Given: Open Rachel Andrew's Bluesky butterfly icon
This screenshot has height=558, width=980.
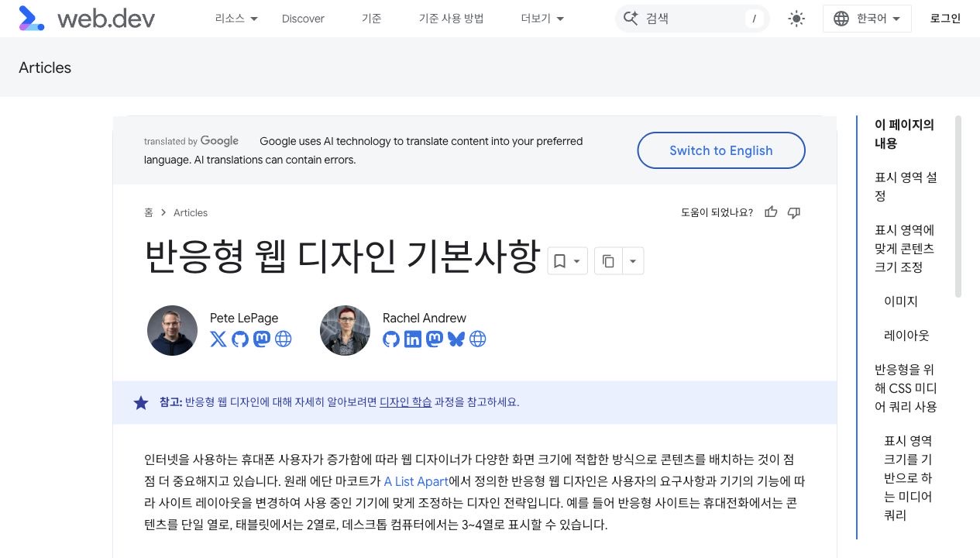Looking at the screenshot, I should point(456,339).
